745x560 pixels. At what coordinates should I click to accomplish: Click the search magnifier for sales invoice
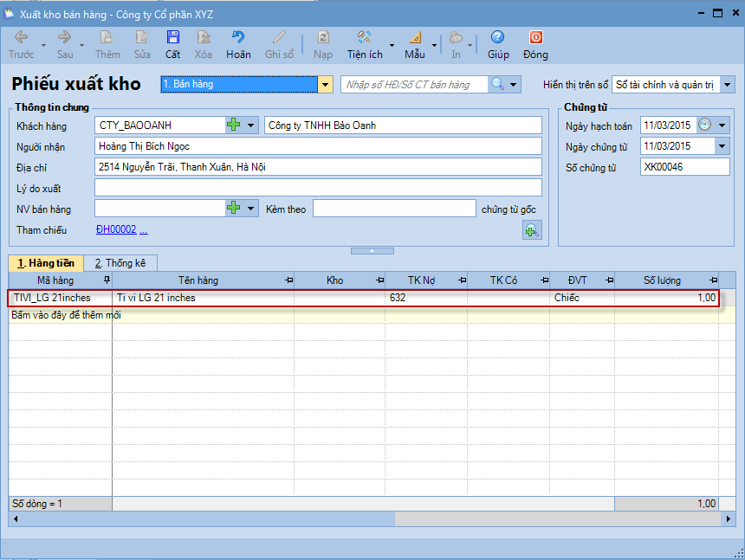click(498, 84)
